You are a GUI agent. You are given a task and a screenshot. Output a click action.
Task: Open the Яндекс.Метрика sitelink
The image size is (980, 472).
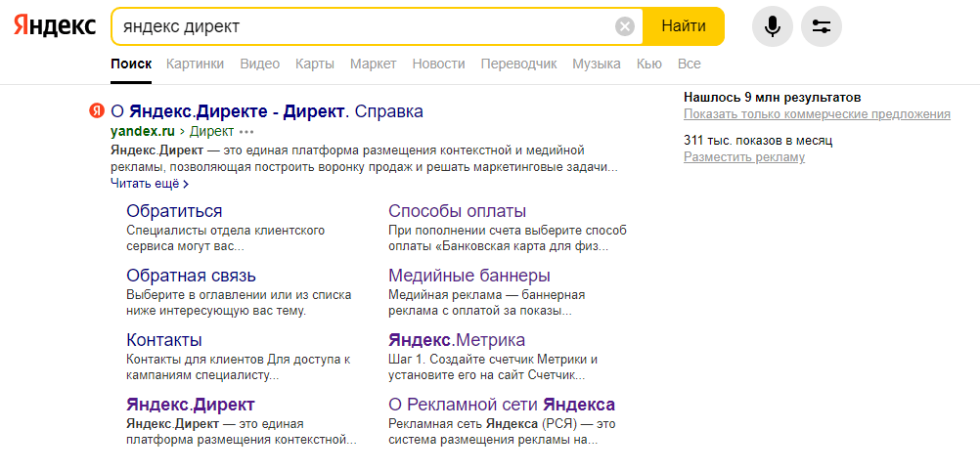457,340
